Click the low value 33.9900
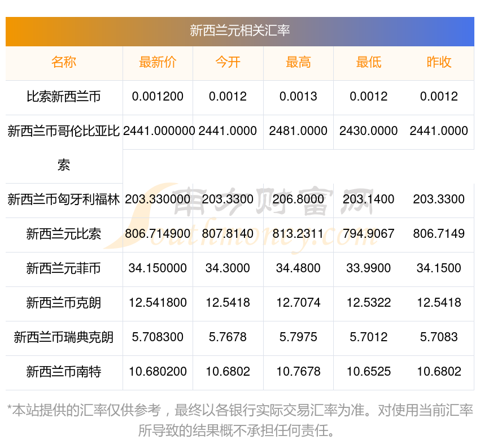Image resolution: width=480 pixels, height=448 pixels. pyautogui.click(x=369, y=268)
